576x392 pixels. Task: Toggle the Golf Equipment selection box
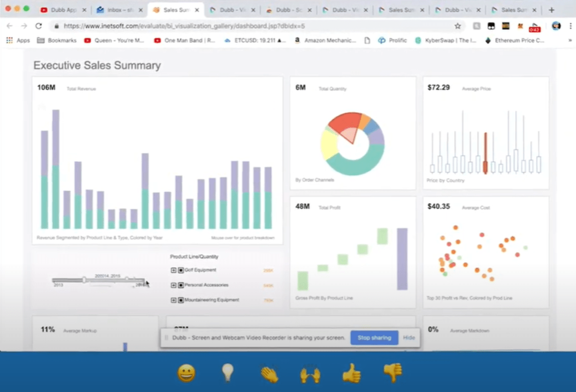pyautogui.click(x=181, y=270)
